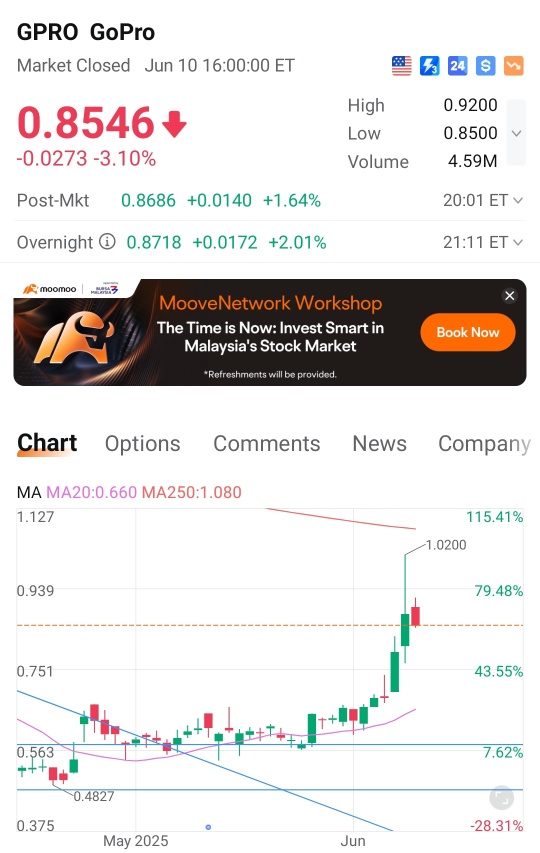Select the News tab
Viewport: 540px width, 853px height.
point(380,443)
